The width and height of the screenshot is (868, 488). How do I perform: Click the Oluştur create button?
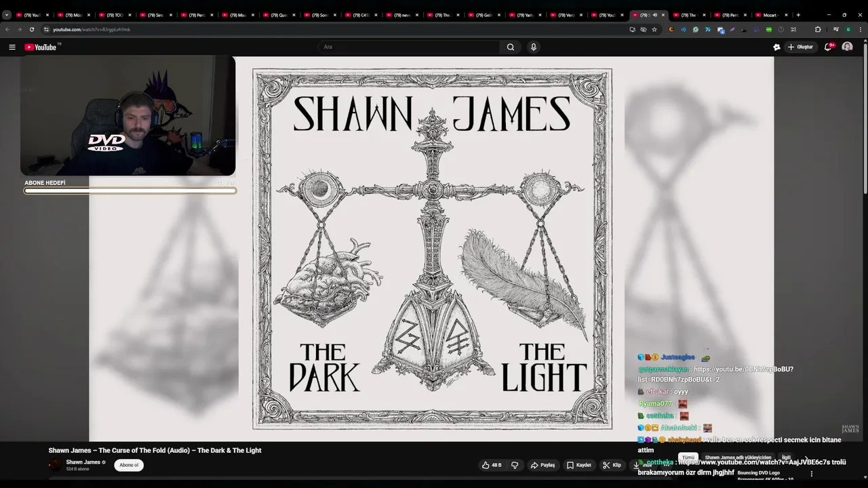click(x=800, y=47)
